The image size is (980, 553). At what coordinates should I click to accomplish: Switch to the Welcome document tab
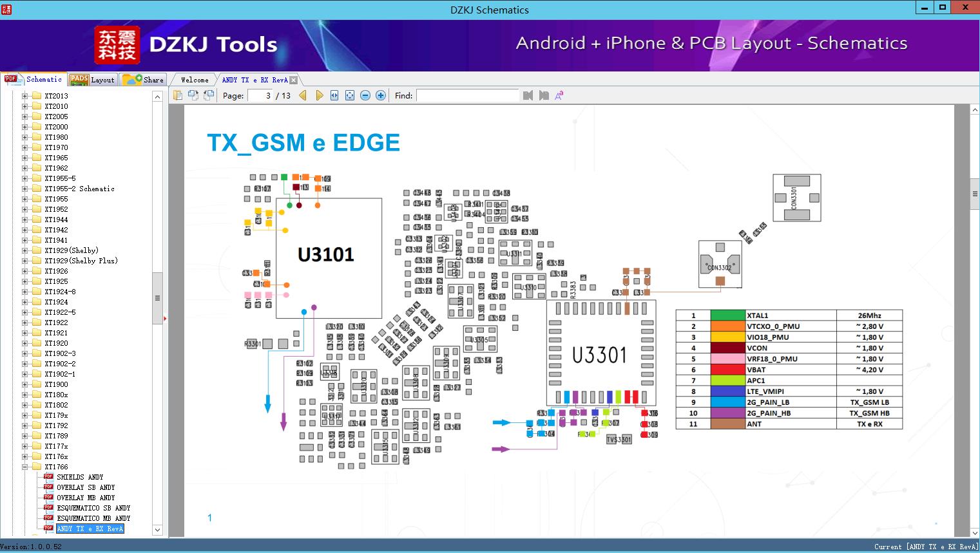[x=195, y=80]
